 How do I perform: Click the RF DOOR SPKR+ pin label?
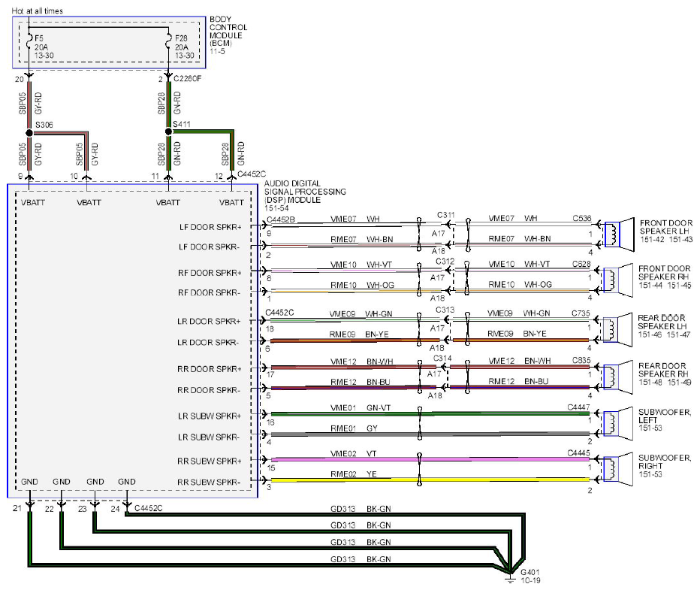(x=210, y=272)
